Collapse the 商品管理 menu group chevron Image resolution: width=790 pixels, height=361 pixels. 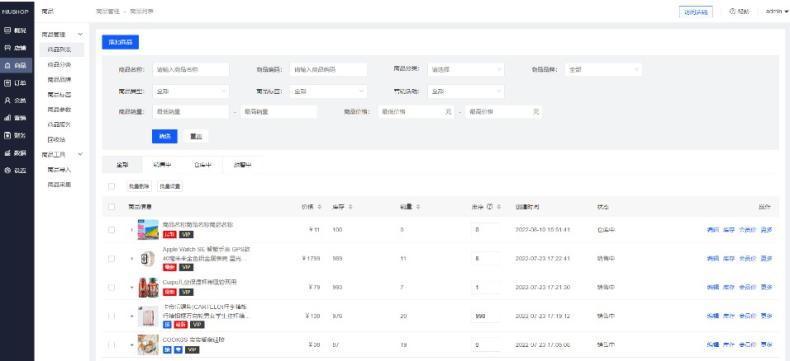tap(80, 34)
